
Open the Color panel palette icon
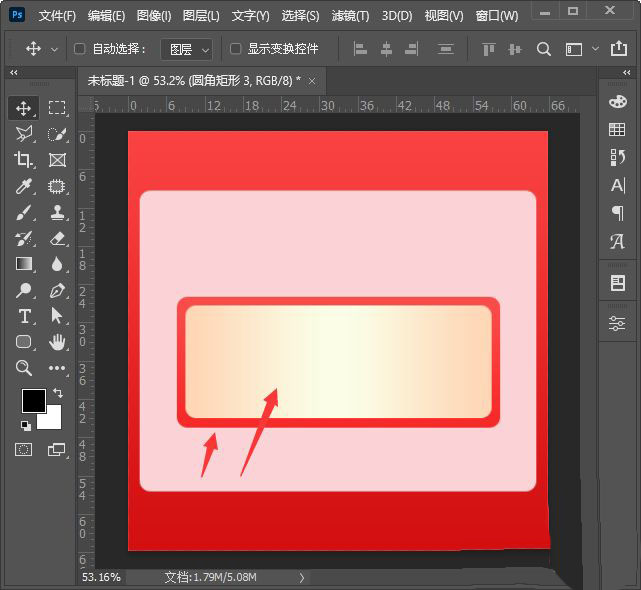(x=617, y=101)
